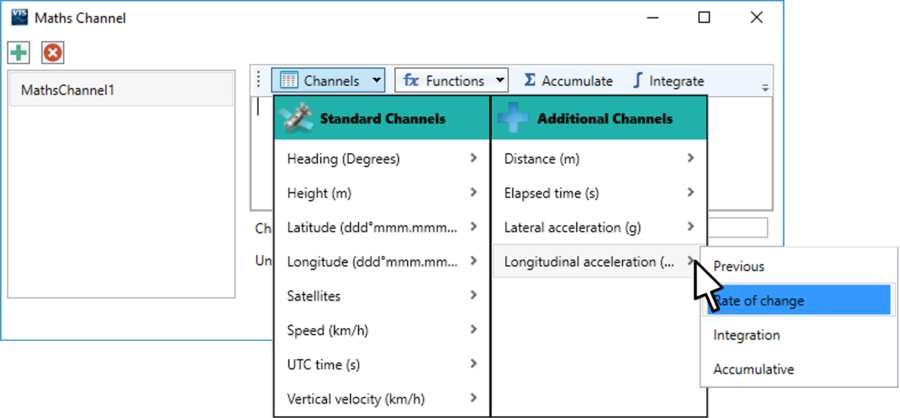The width and height of the screenshot is (900, 418).
Task: Click in the expression editor text area
Action: 740,153
